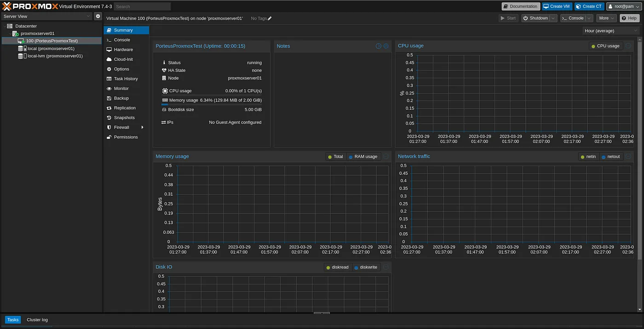This screenshot has width=644, height=329.
Task: Click the Network traffic chart options icon
Action: [628, 157]
